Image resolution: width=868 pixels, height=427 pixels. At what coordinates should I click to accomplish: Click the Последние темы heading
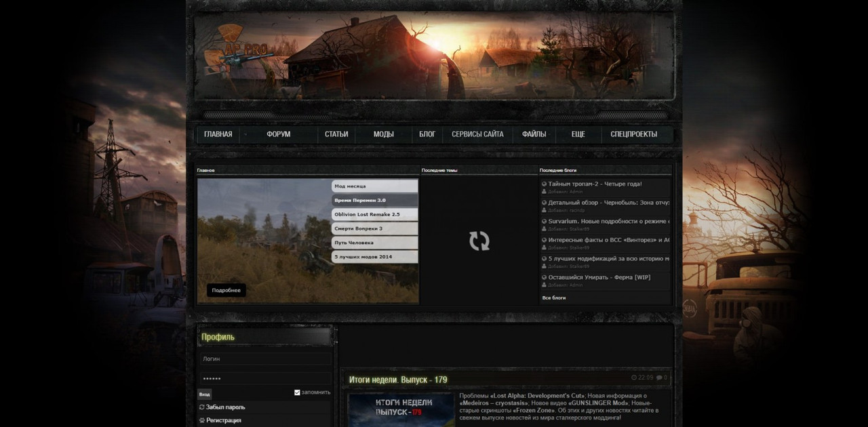(439, 170)
